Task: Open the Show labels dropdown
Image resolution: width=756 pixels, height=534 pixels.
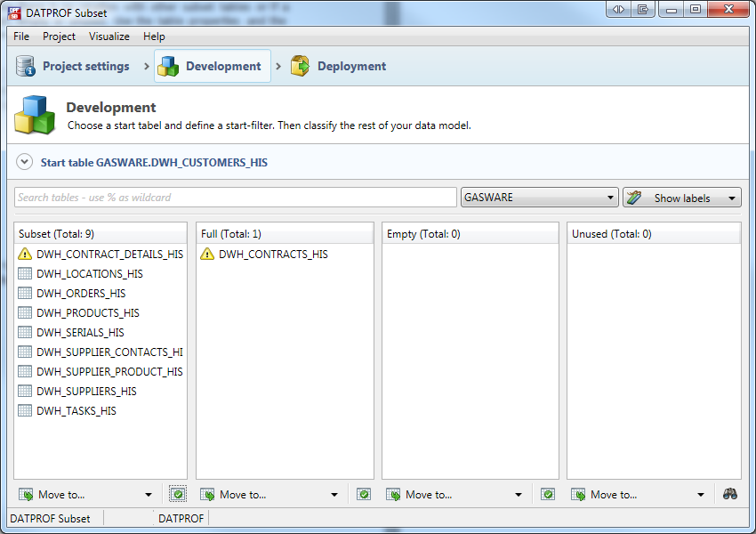Action: [x=681, y=198]
